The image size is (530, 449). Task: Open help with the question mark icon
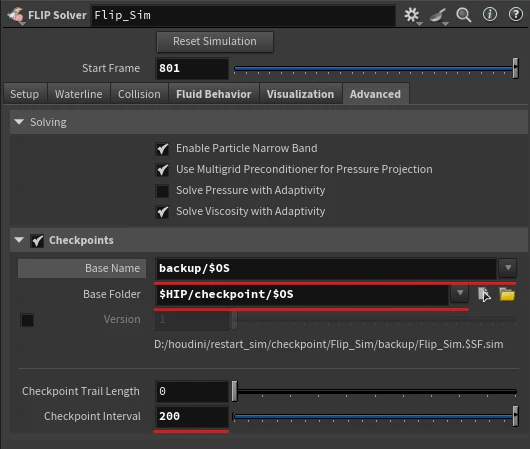pos(516,15)
